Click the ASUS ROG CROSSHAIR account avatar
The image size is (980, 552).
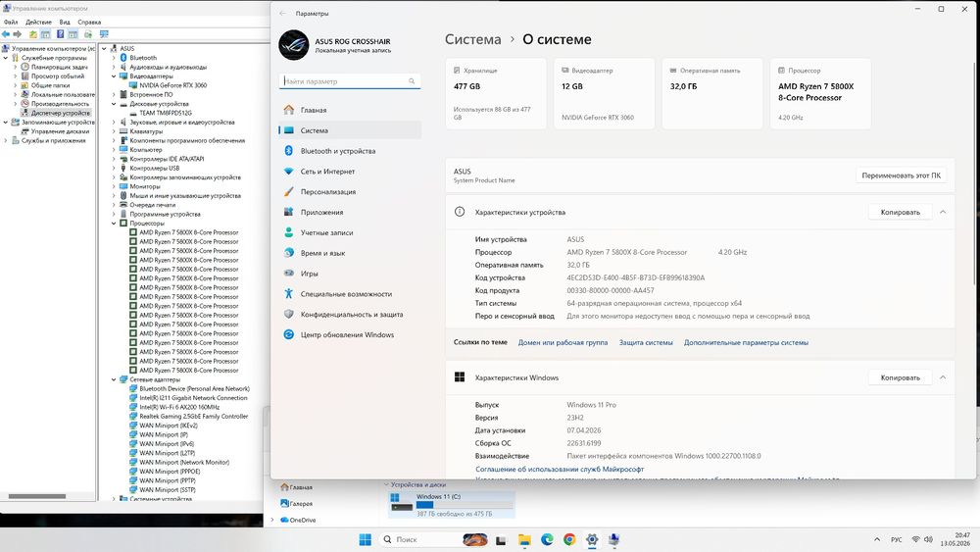pyautogui.click(x=294, y=45)
